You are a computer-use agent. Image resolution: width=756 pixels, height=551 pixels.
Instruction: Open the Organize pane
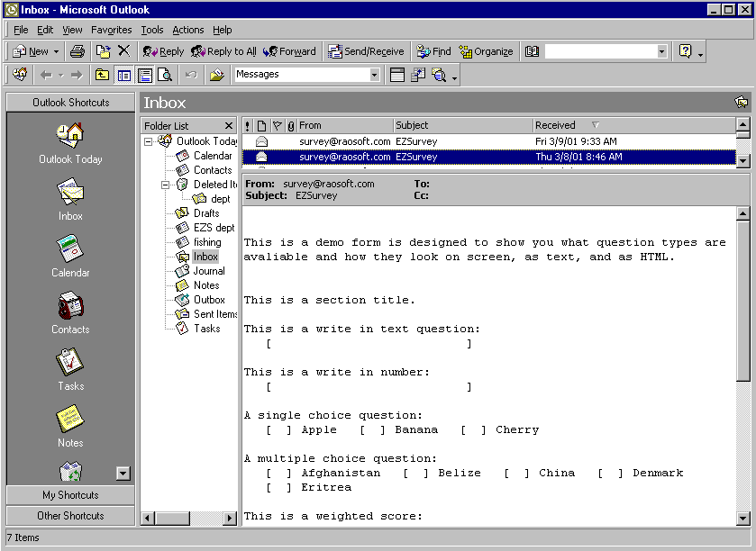[x=486, y=51]
